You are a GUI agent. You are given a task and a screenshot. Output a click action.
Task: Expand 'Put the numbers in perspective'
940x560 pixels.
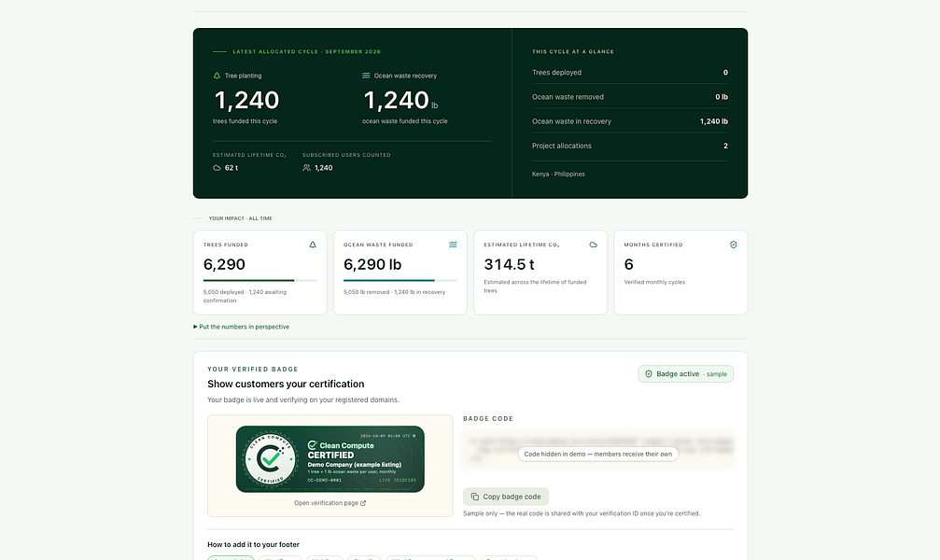(x=241, y=327)
